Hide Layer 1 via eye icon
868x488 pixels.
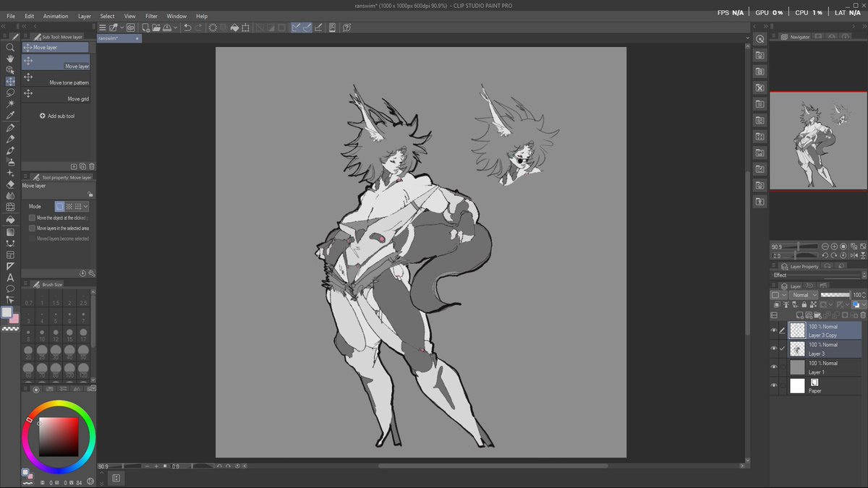tap(773, 367)
